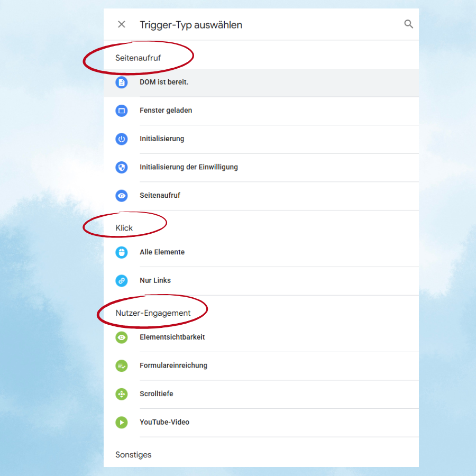The width and height of the screenshot is (476, 476).
Task: Click the Elementsichtbarkeit green eye icon
Action: [x=122, y=337]
